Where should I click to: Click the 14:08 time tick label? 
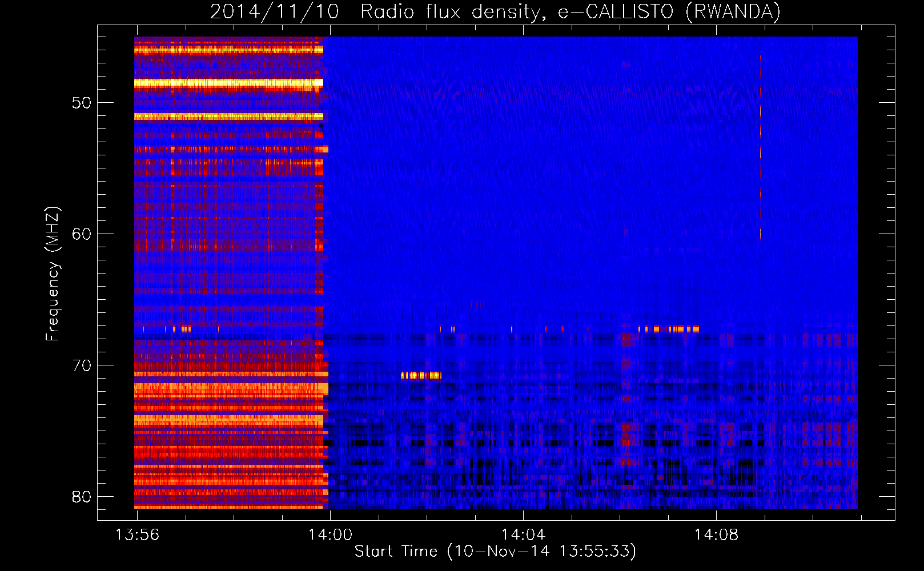[716, 535]
